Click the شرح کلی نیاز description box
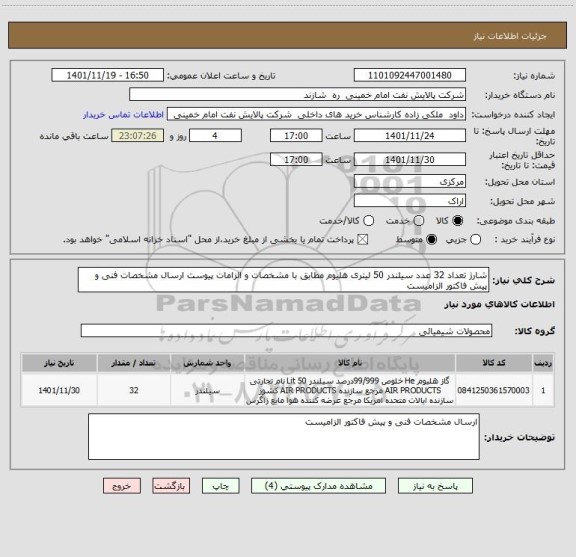576x557 pixels. (x=283, y=280)
